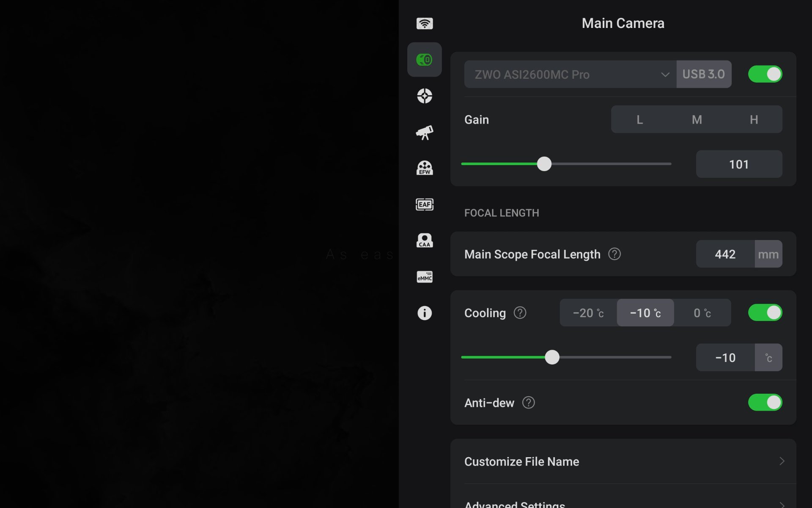The image size is (812, 508).
Task: Click the FOCAL LENGTH section heading
Action: coord(502,213)
